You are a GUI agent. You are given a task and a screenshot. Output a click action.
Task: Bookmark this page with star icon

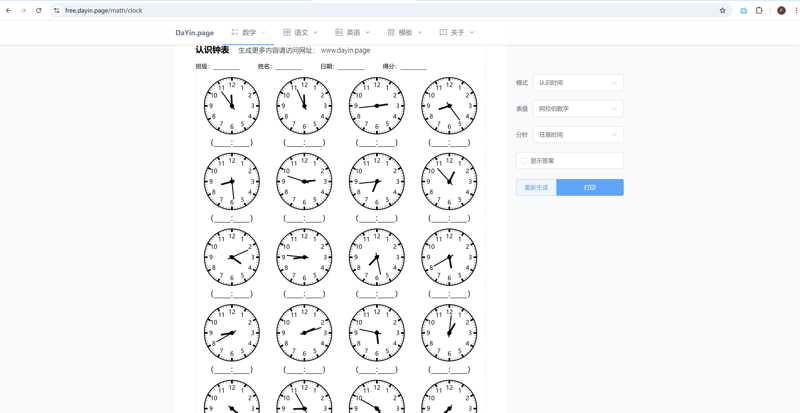click(x=723, y=11)
